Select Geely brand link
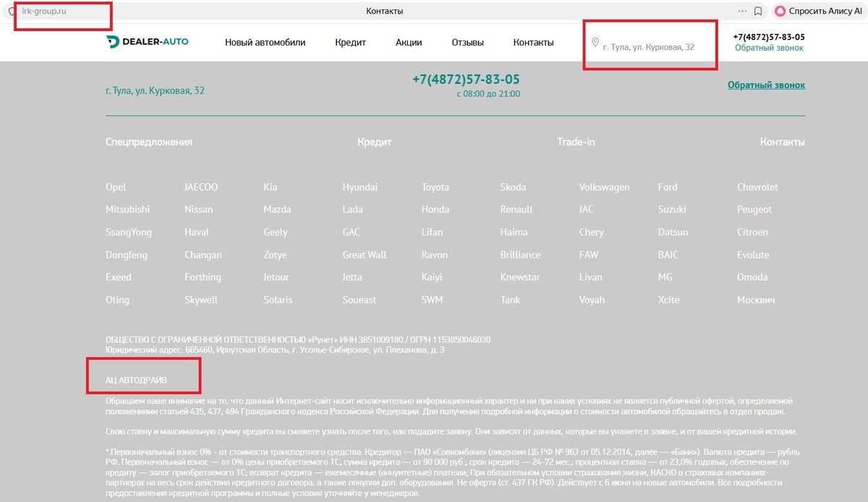 click(x=276, y=232)
